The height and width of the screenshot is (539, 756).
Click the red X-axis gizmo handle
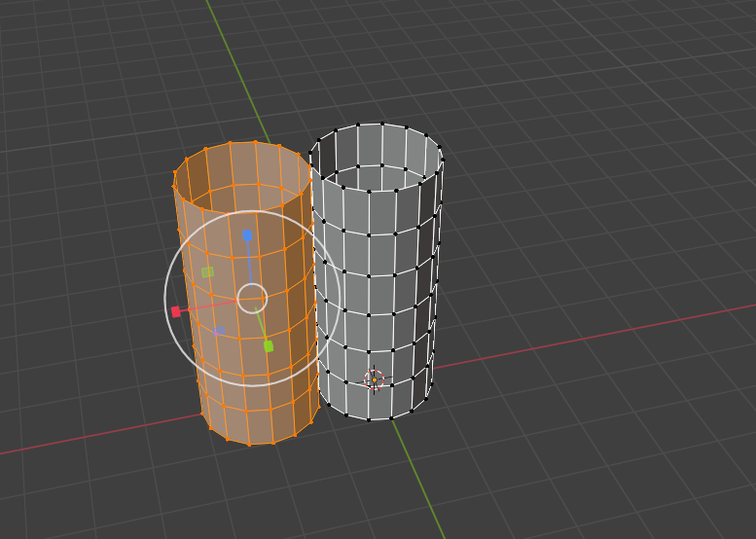point(176,311)
